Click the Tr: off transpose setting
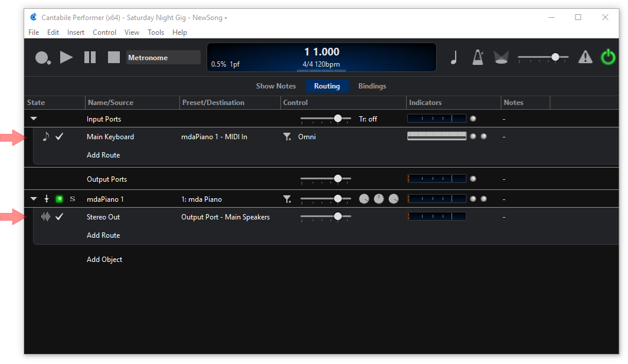The width and height of the screenshot is (628, 364). pos(368,119)
